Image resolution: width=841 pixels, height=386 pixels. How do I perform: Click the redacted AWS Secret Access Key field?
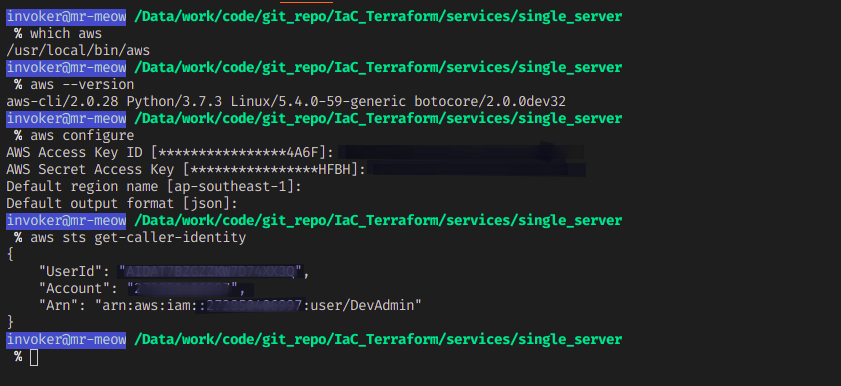(479, 169)
